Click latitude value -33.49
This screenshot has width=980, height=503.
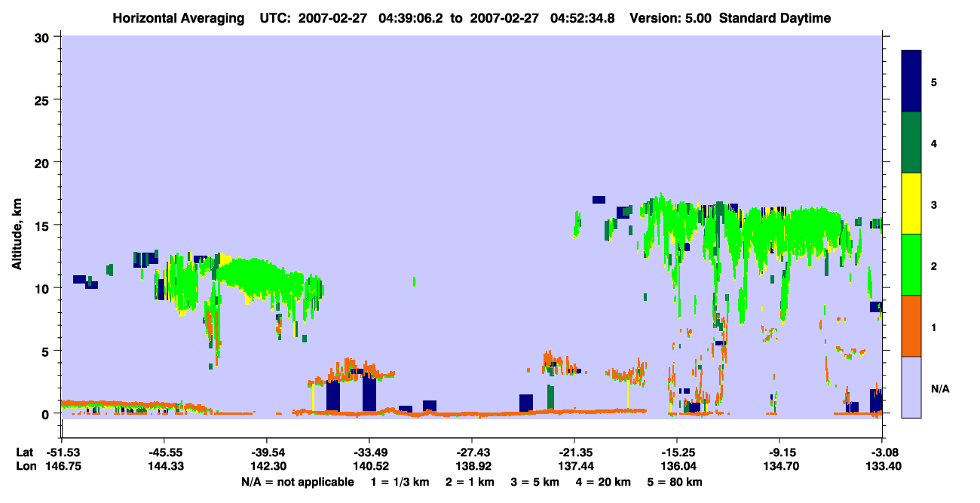(369, 452)
